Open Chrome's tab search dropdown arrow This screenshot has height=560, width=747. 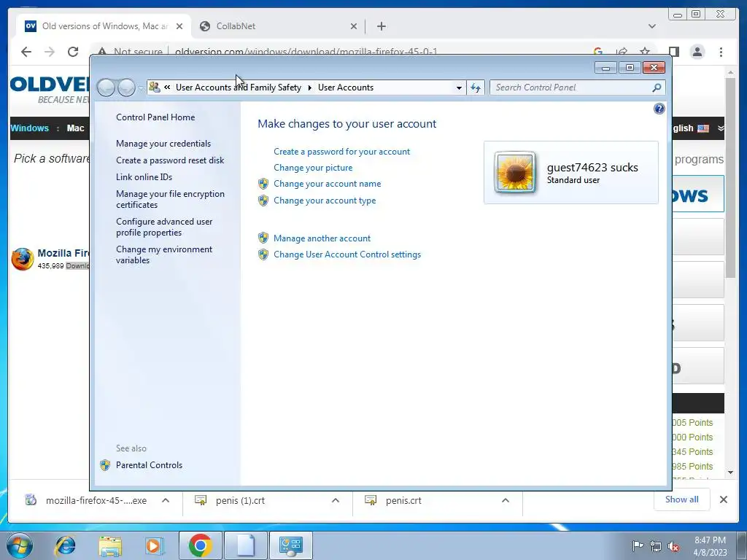click(x=652, y=26)
